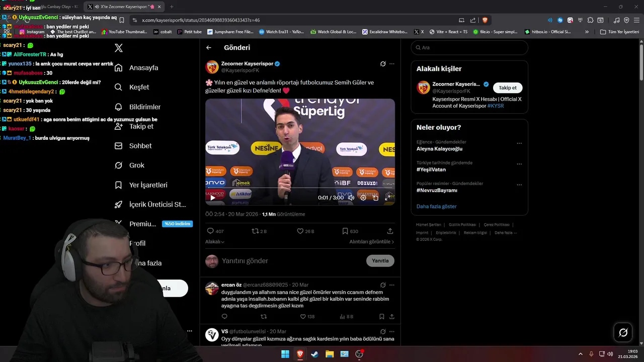Enable picture-in-picture for the video
This screenshot has height=362, width=644.
[x=376, y=198]
